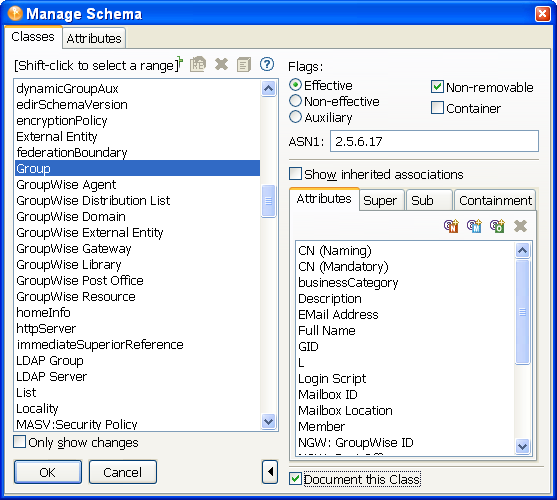Close the Manage Schema dialog

pos(542,14)
